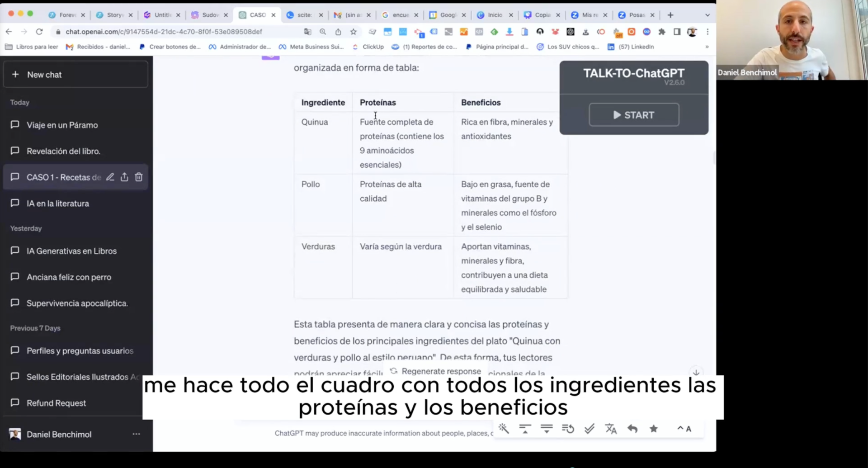Open a new browser tab

pos(670,15)
